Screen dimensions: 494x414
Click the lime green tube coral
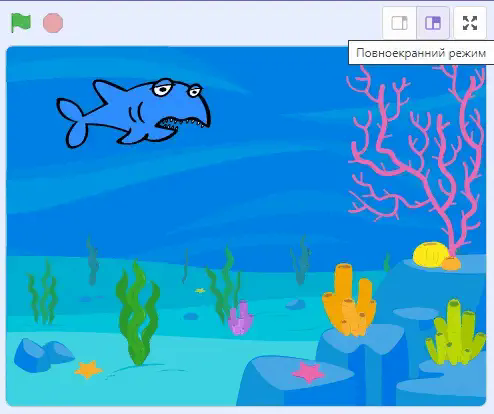click(x=455, y=333)
